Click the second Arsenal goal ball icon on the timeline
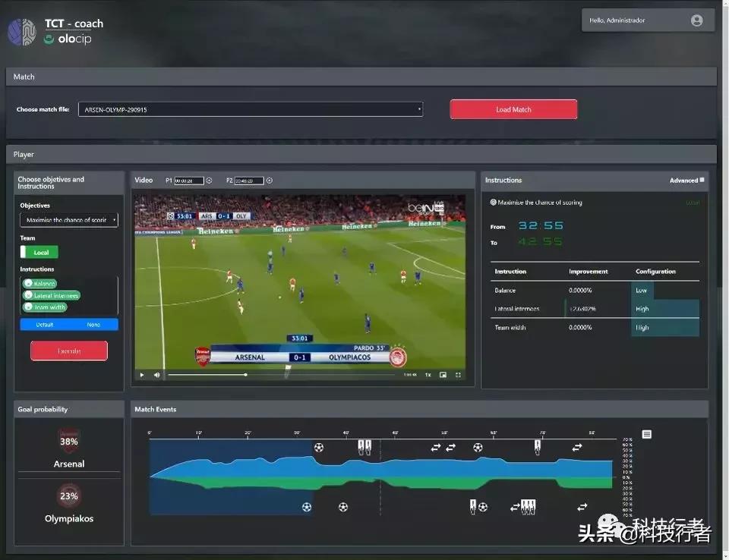The height and width of the screenshot is (560, 729). click(x=478, y=448)
